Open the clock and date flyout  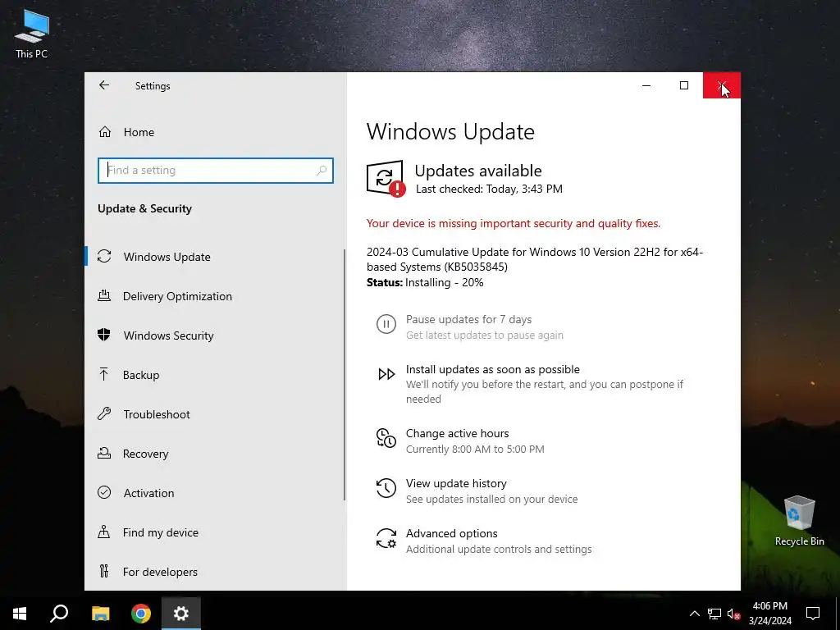(x=770, y=614)
